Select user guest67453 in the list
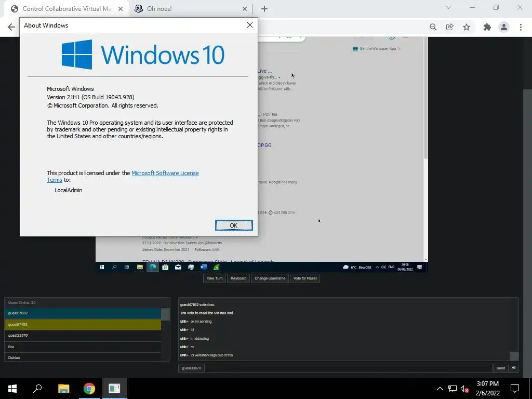This screenshot has width=532, height=399. (83, 324)
